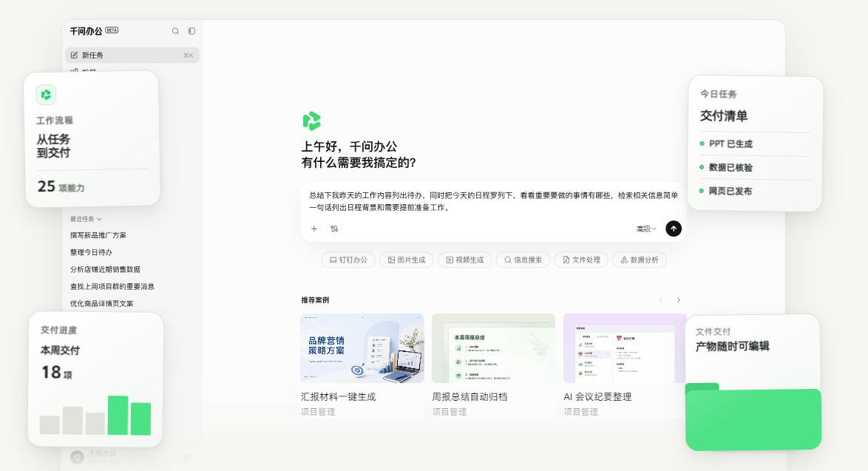Open recent task 查找上周项目群的重要消息
Viewport: 868px width, 471px height.
coord(112,287)
